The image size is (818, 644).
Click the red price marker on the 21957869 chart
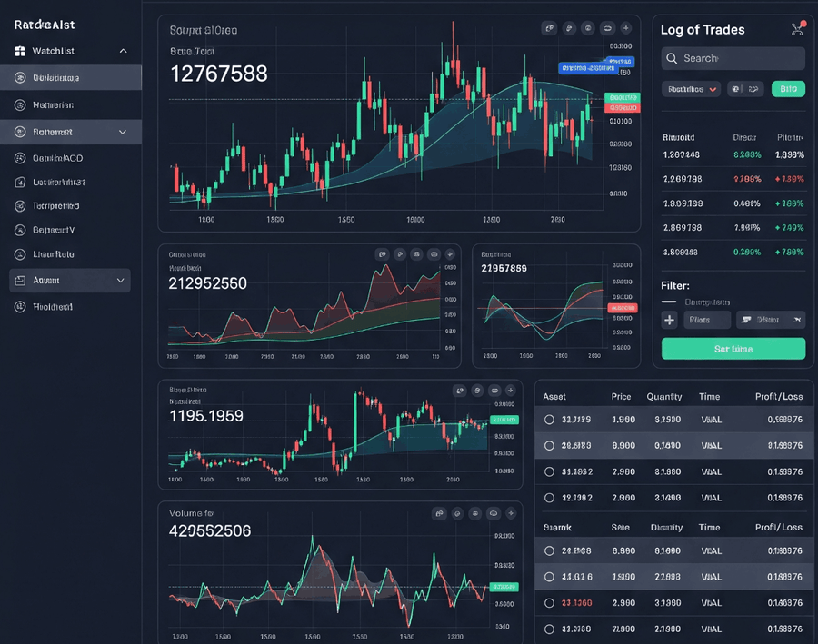[623, 308]
